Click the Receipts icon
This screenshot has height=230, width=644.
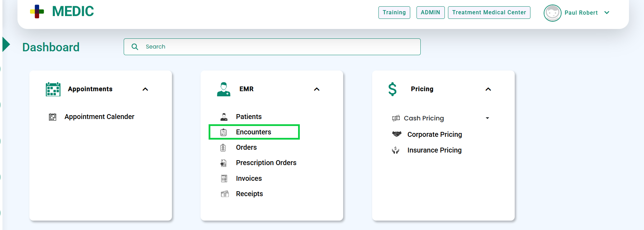coord(225,194)
